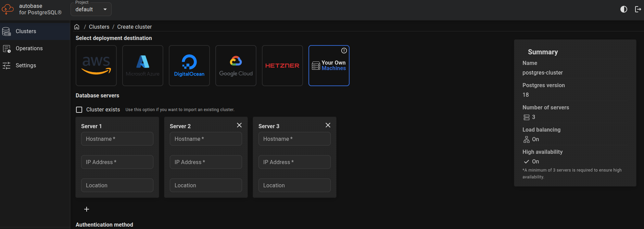Open Settings in the sidebar
This screenshot has width=644, height=229.
(x=26, y=66)
